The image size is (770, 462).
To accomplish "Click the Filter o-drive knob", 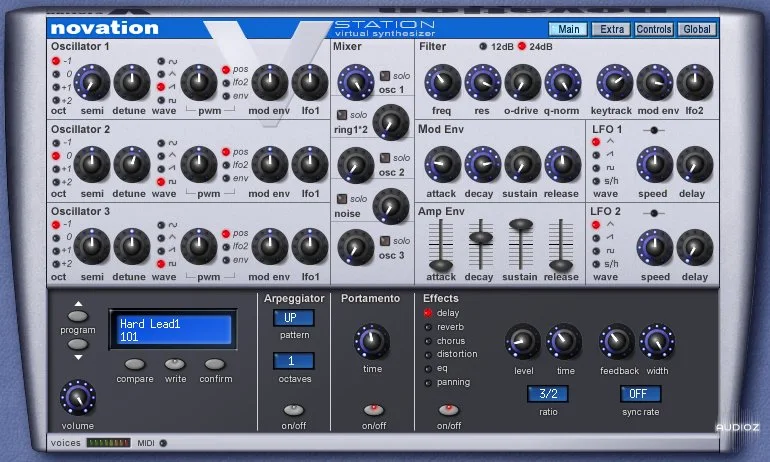I will tap(522, 82).
